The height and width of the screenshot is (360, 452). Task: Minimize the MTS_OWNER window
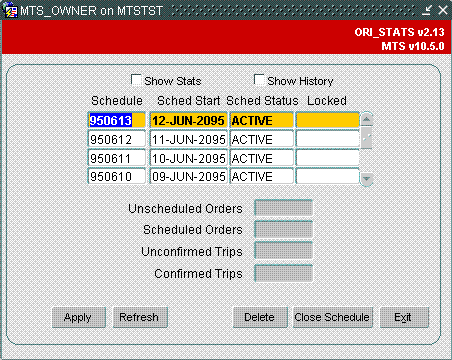click(427, 10)
